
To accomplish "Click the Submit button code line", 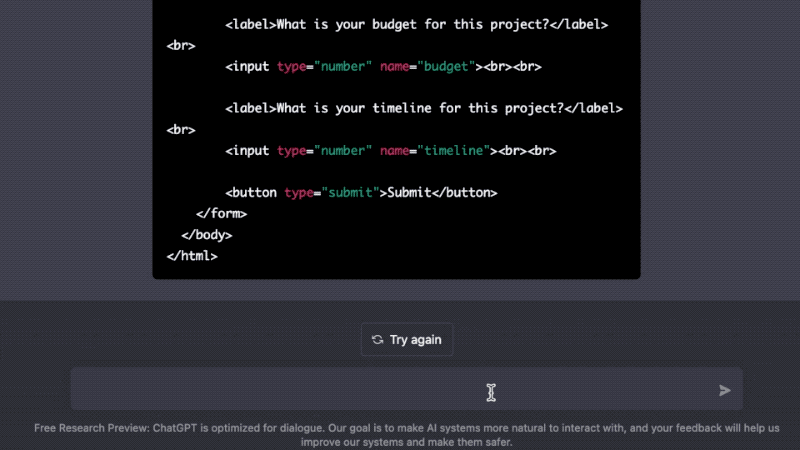I will tap(361, 192).
